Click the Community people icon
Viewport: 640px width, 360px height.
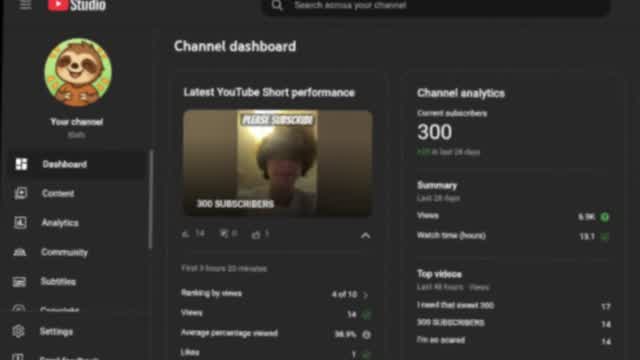coord(20,252)
